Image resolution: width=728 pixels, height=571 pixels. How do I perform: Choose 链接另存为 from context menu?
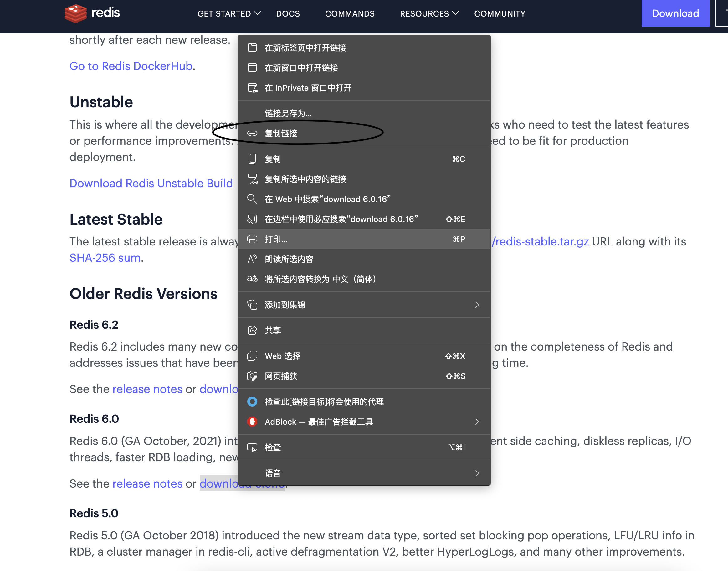click(288, 113)
